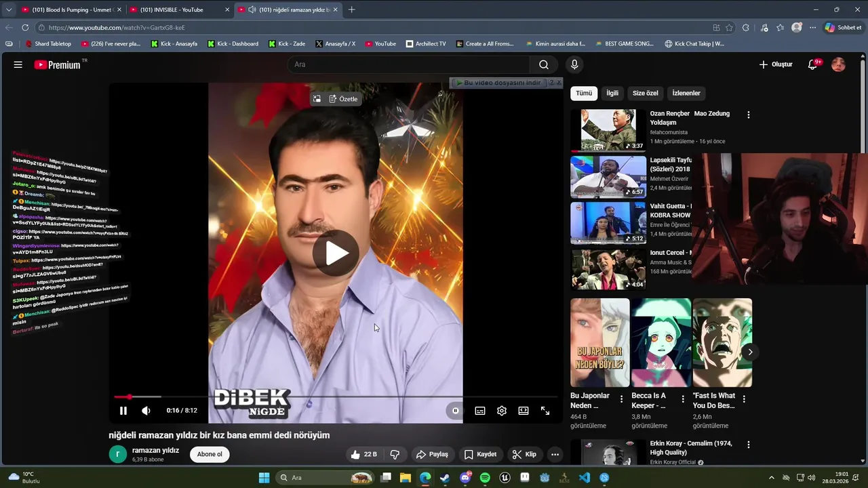Start voice search with microphone
Screen dimensions: 868x488
[574, 64]
